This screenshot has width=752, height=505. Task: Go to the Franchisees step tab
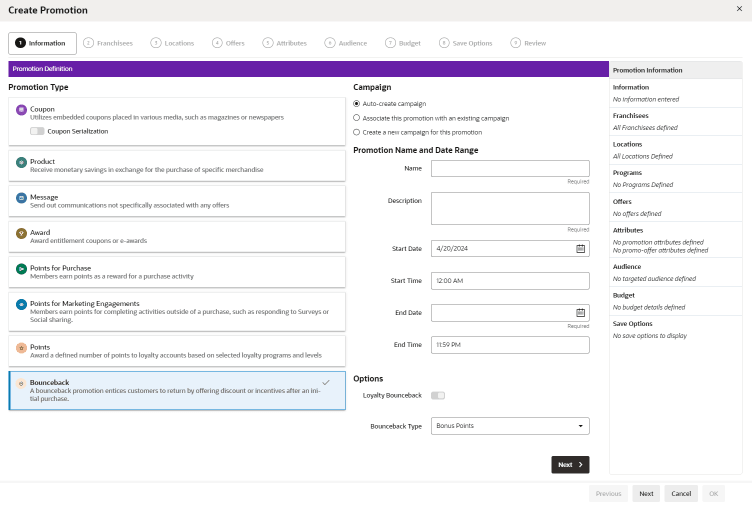108,43
